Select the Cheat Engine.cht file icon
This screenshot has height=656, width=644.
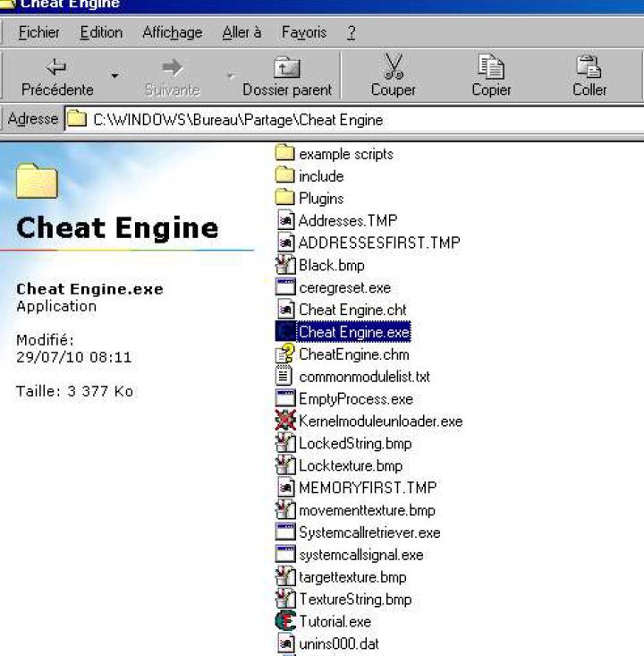tap(286, 309)
